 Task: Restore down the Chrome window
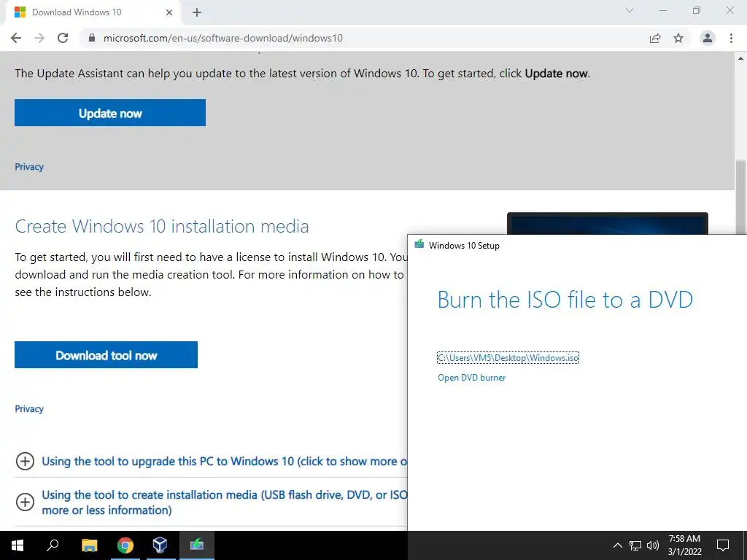(x=697, y=10)
